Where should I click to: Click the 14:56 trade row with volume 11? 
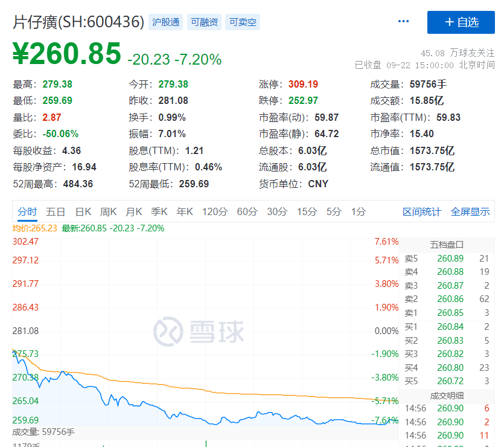447,436
